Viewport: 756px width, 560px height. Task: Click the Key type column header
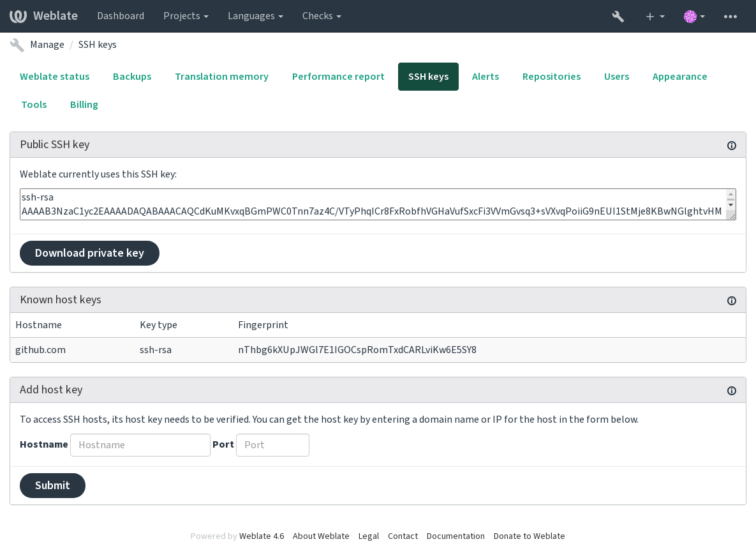(159, 325)
